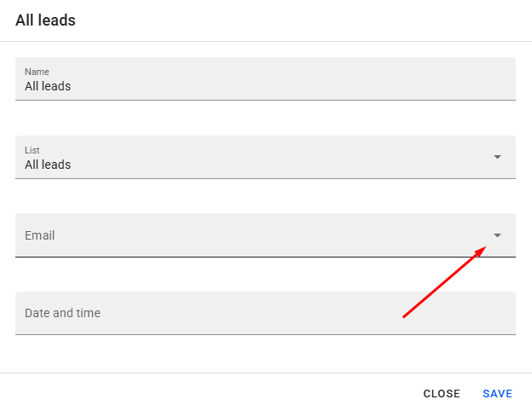Click the small 'Name' label
Image resolution: width=532 pixels, height=411 pixels.
tap(37, 72)
